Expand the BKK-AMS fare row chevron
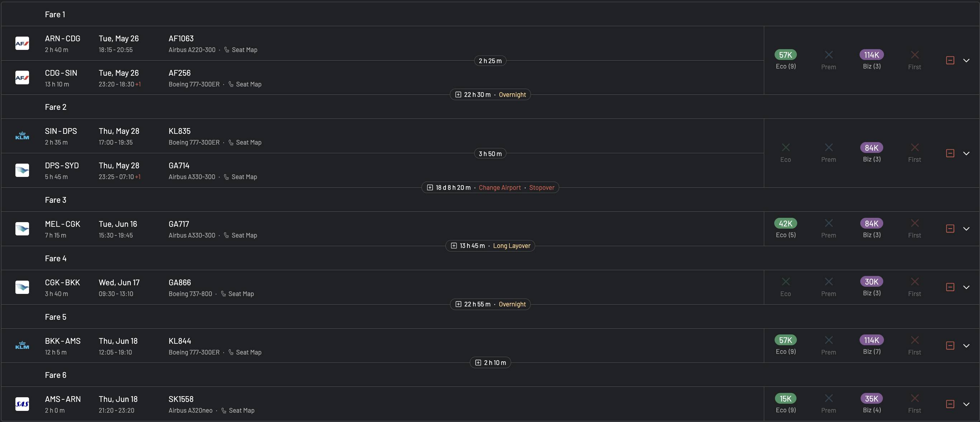 (966, 346)
